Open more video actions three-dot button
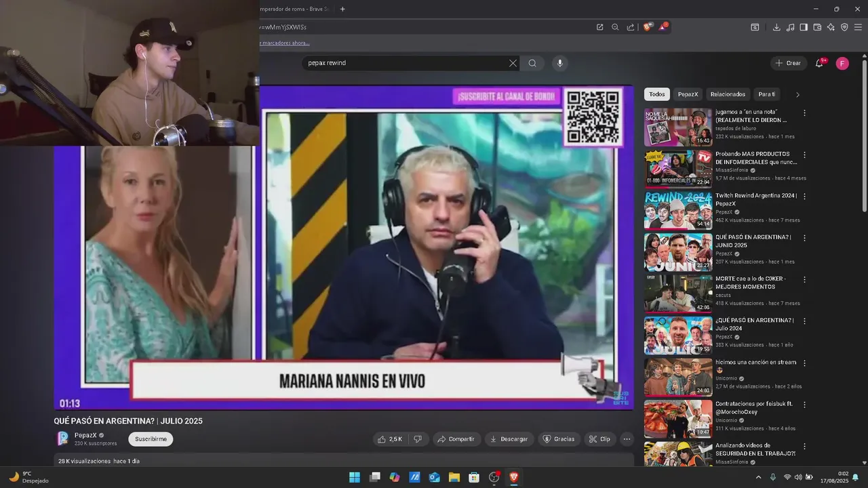 pyautogui.click(x=627, y=439)
